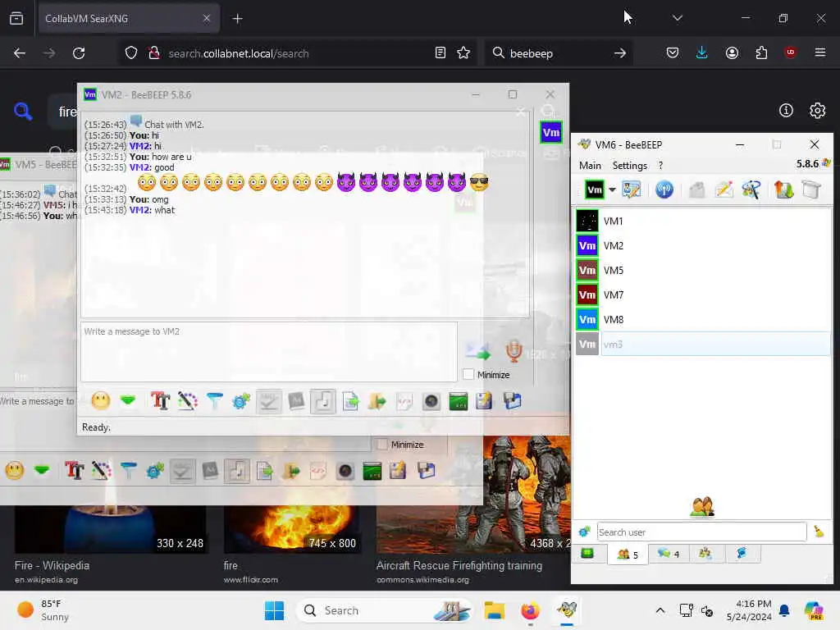
Task: Select VM1 in BeeBEEP user list
Action: 703,221
